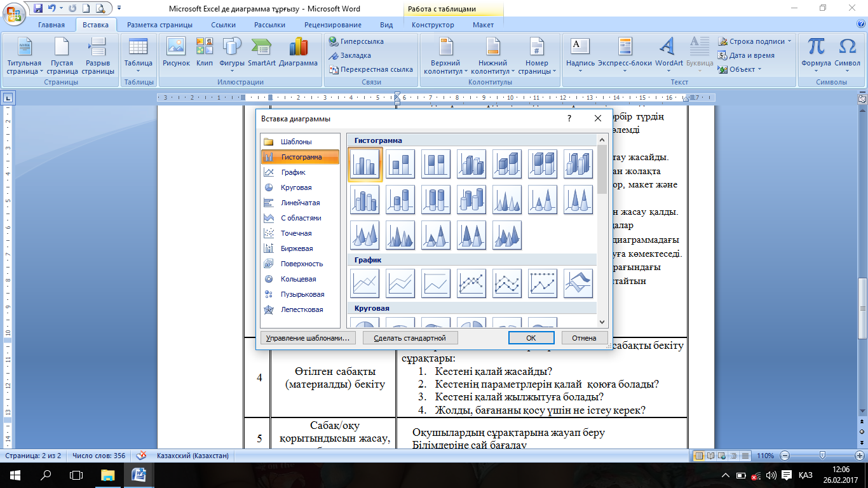Select the first clustered column histogram thumbnail

pyautogui.click(x=365, y=164)
